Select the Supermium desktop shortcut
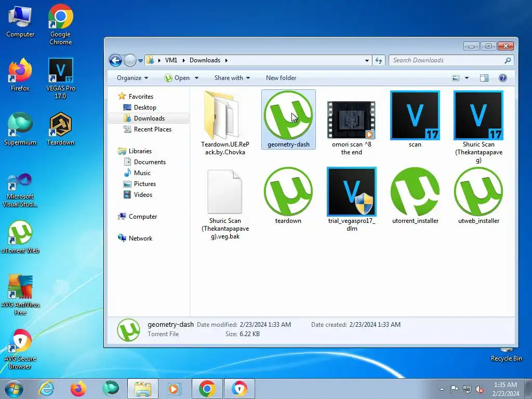Viewport: 532px width, 399px height. (x=20, y=129)
